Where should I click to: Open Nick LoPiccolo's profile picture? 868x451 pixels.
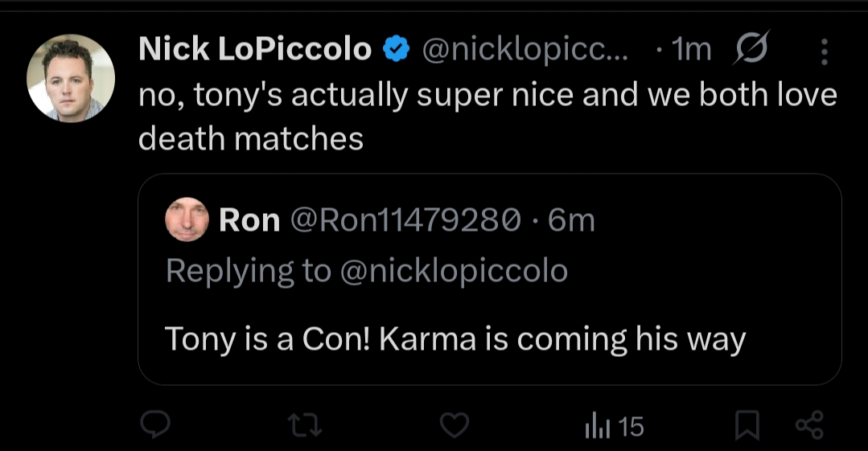click(71, 78)
